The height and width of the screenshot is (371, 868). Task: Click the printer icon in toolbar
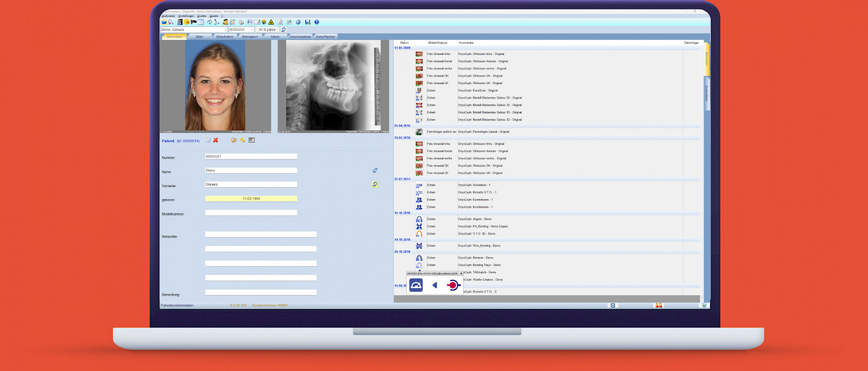(241, 22)
